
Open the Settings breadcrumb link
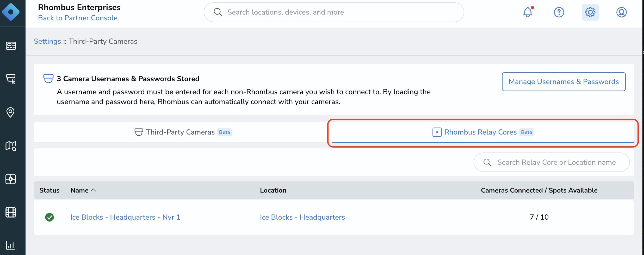[47, 41]
